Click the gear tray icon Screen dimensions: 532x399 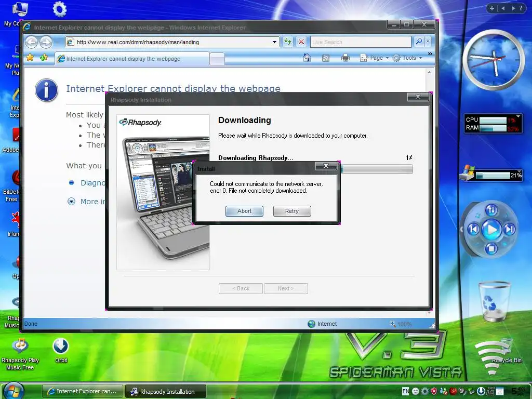(x=424, y=391)
